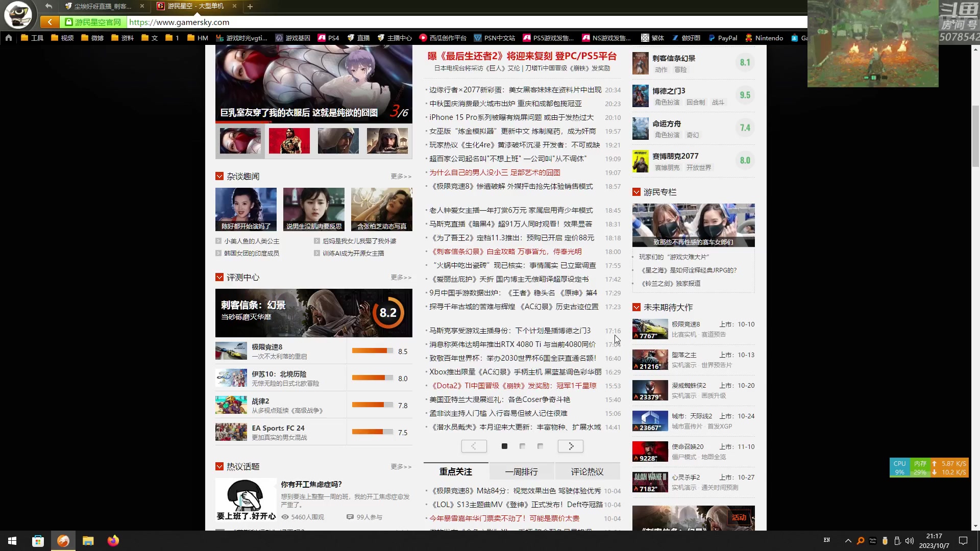
Task: Select the third news page dot
Action: [540, 446]
